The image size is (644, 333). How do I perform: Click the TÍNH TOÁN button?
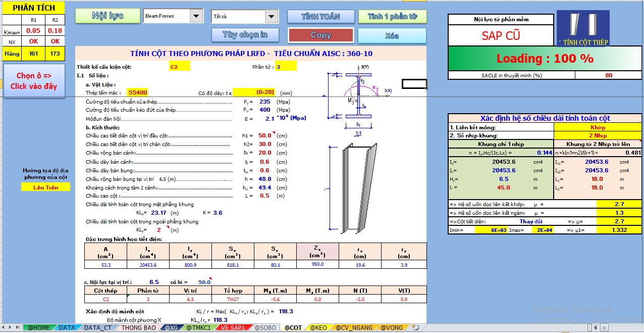point(320,17)
